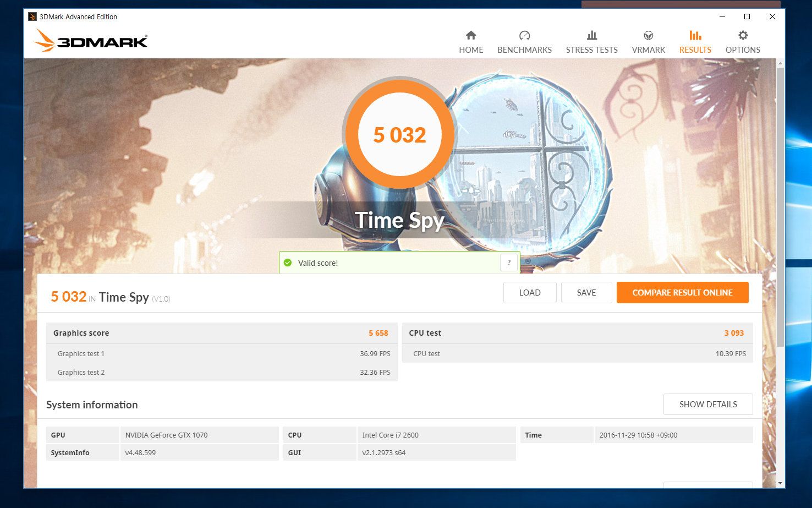Open Benchmarks via the gauge icon
This screenshot has height=508, width=812.
coord(524,35)
